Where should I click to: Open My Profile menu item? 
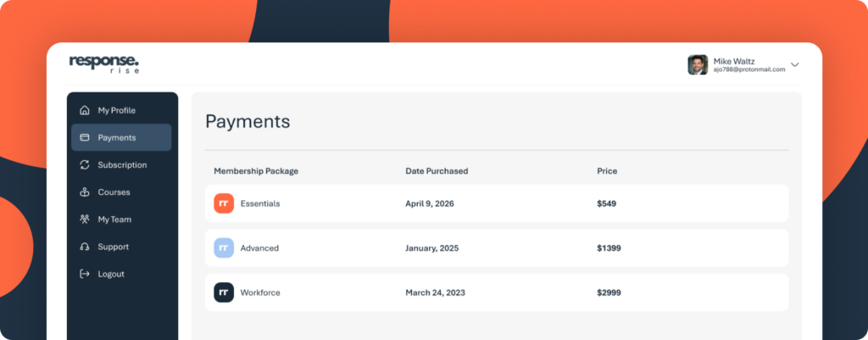tap(121, 110)
